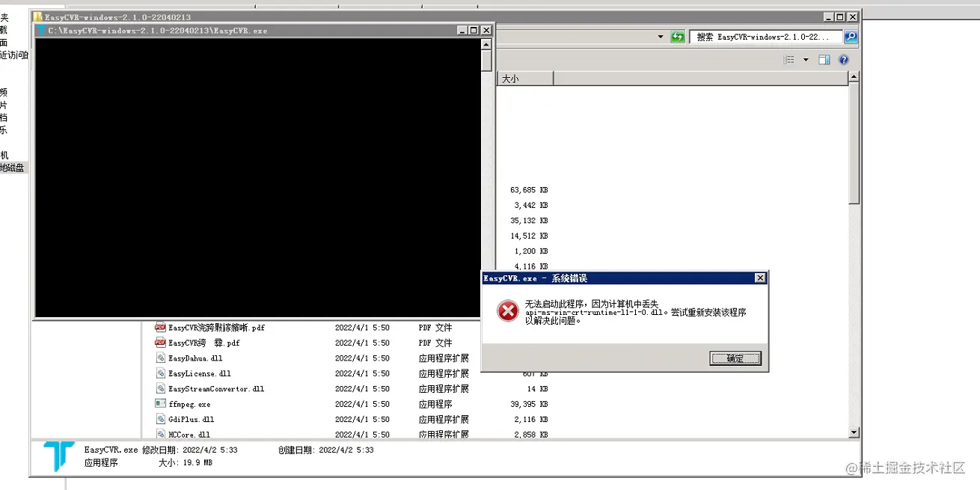
Task: Select the ffmpeg.exe file icon
Action: [160, 403]
